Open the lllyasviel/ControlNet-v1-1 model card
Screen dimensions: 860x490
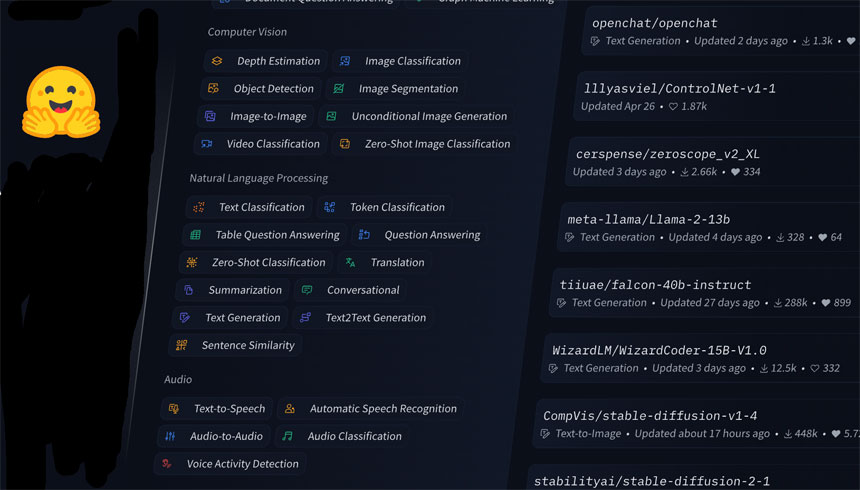(680, 88)
